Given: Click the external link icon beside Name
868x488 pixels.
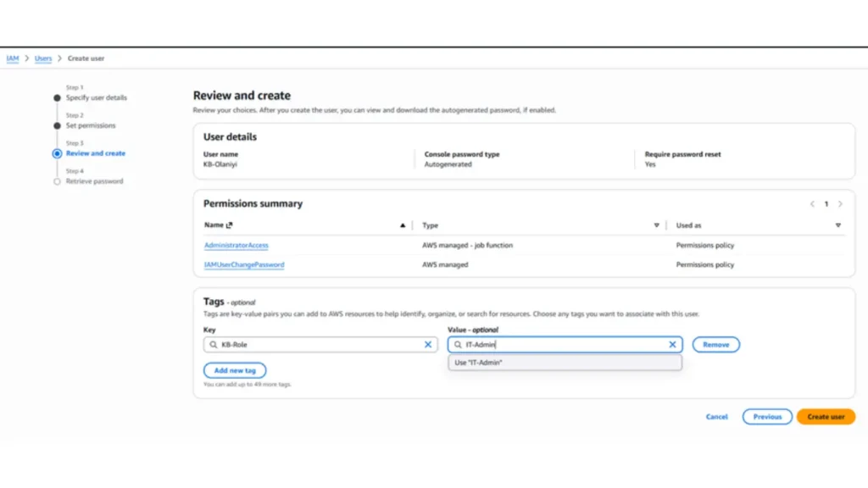Looking at the screenshot, I should [230, 225].
